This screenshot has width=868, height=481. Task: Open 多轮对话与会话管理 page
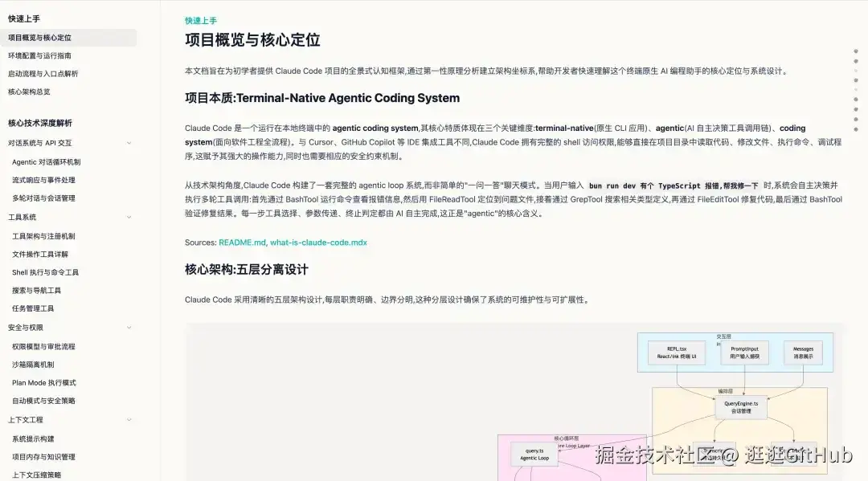point(43,198)
